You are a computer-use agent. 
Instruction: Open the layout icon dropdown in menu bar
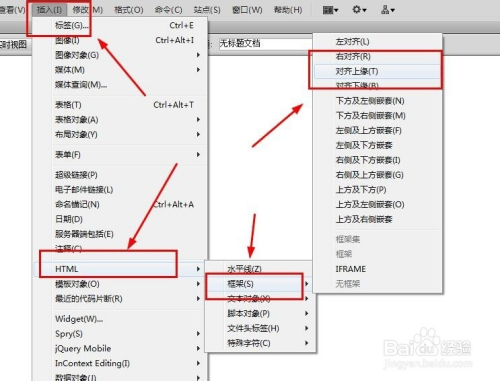coord(330,10)
